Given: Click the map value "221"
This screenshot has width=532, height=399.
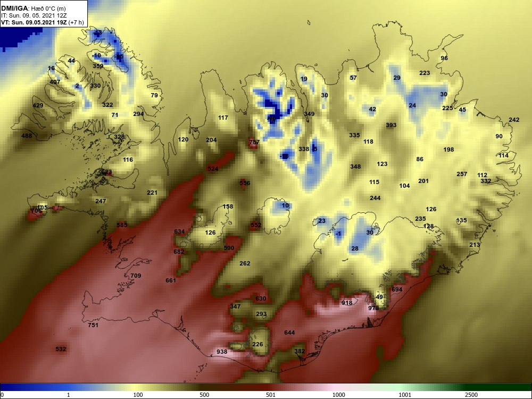Looking at the screenshot, I should [152, 193].
